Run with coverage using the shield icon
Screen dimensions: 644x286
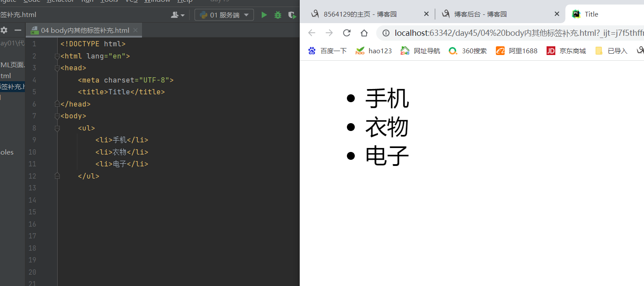click(x=292, y=15)
